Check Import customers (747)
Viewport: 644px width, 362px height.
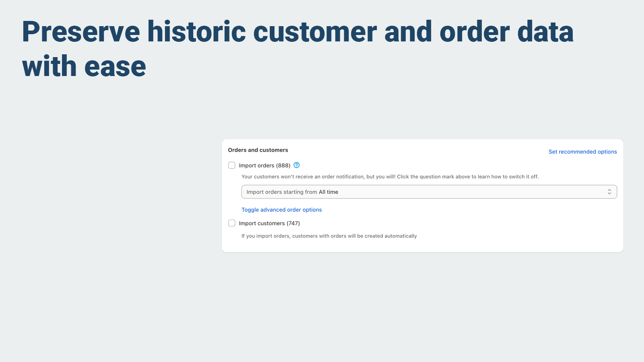click(231, 223)
